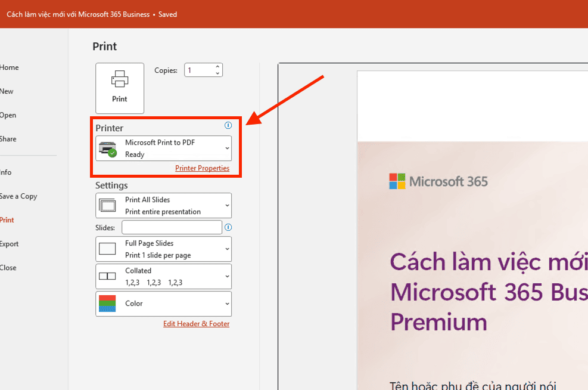This screenshot has width=588, height=390.
Task: Open the Color mode dropdown
Action: pyautogui.click(x=163, y=304)
